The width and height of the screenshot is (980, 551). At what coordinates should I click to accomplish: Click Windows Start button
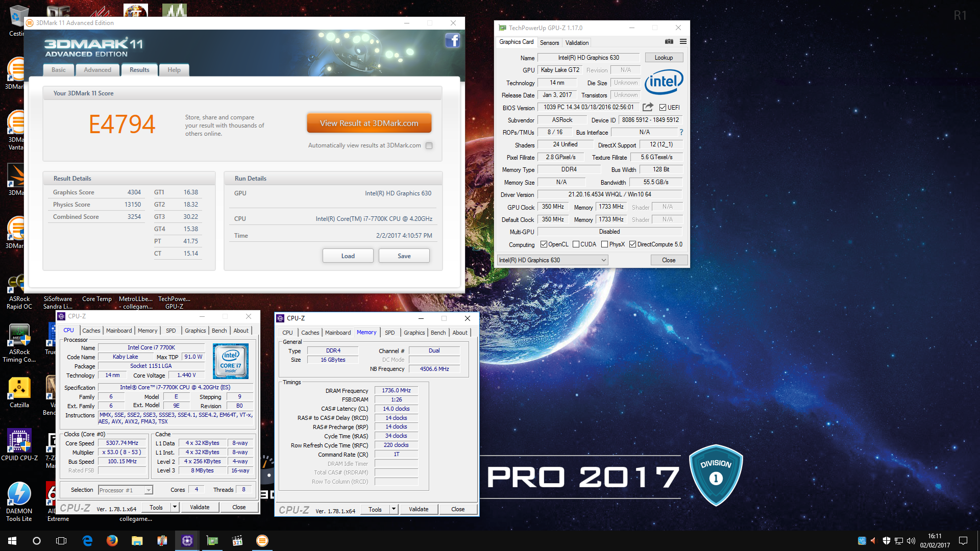[x=12, y=541]
